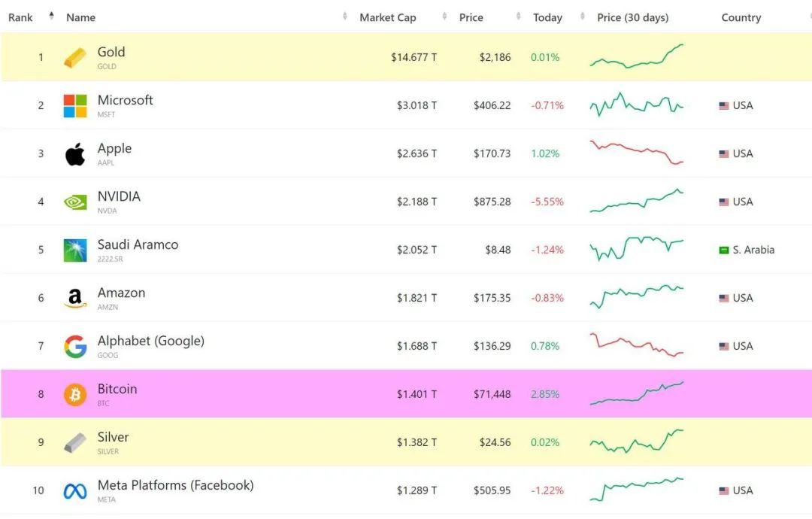Sort by Name column header

[x=80, y=17]
